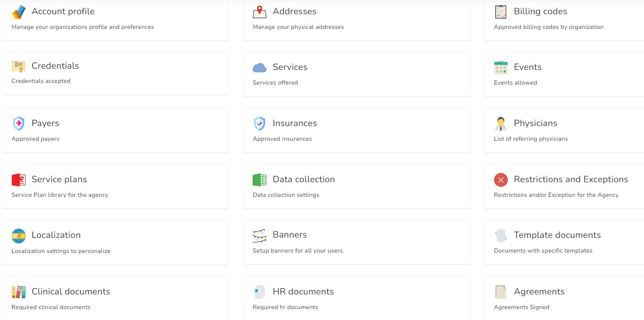The width and height of the screenshot is (644, 320).
Task: Click the Payers medical shield icon
Action: (18, 124)
